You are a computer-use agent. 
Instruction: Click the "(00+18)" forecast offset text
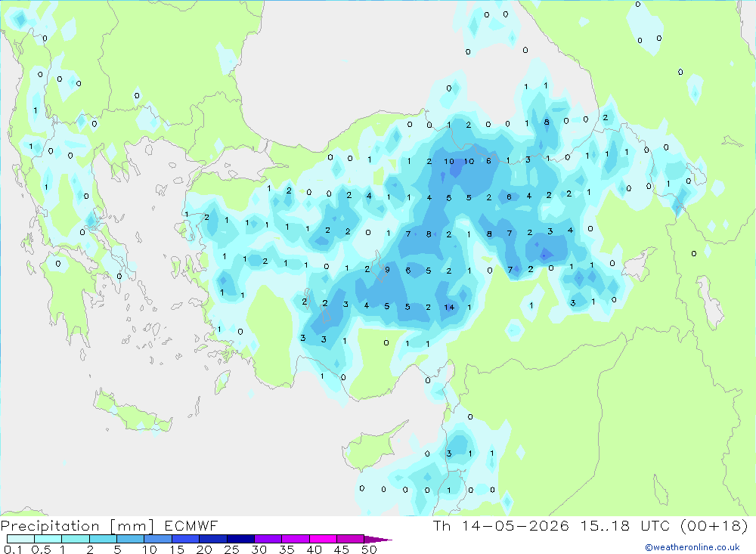(714, 525)
